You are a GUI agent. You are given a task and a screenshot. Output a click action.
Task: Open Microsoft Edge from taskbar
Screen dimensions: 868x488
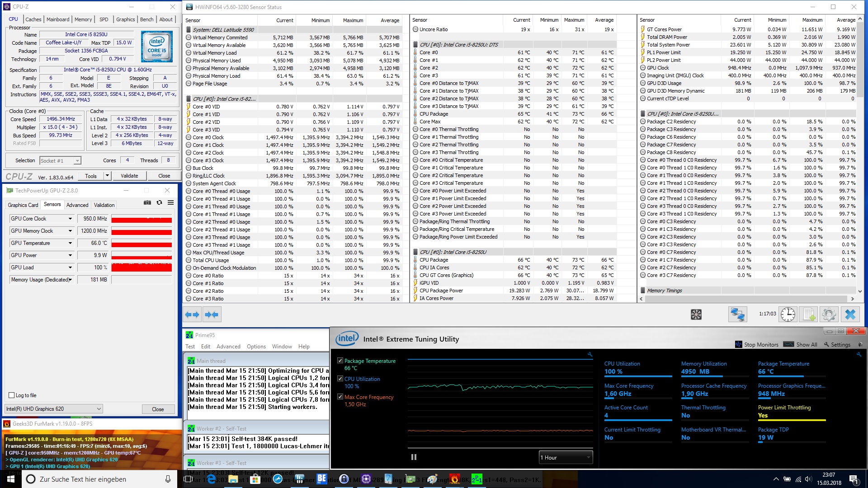(211, 479)
